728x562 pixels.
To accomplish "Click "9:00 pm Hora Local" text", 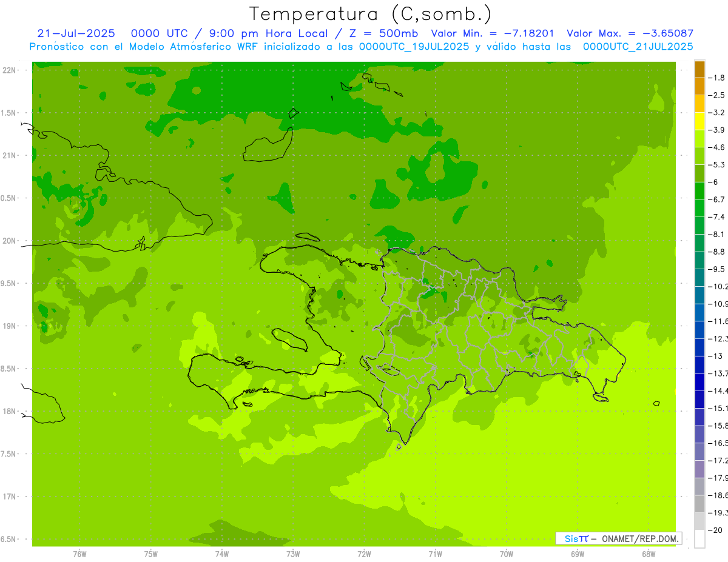I will [269, 33].
